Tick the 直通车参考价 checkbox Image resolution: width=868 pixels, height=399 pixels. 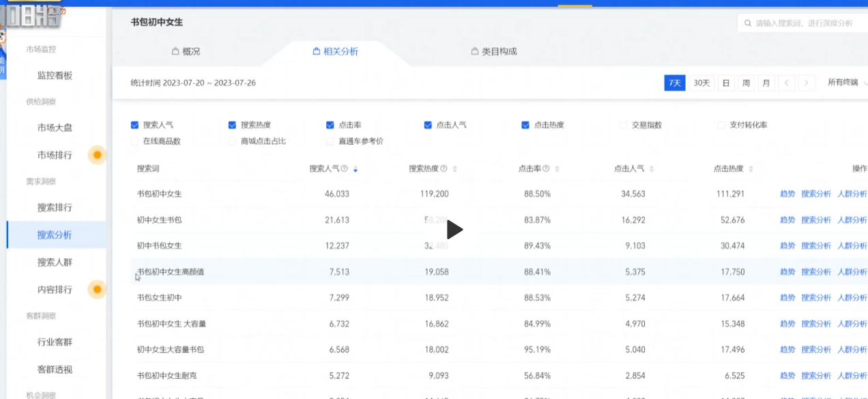(330, 141)
